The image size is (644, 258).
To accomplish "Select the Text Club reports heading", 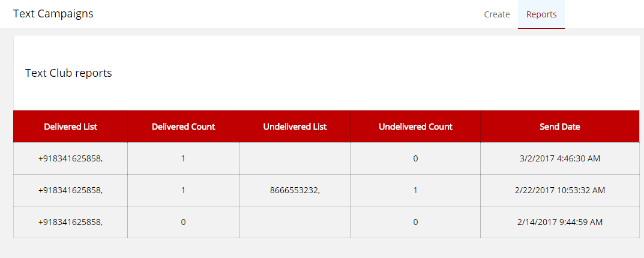I will pos(68,73).
